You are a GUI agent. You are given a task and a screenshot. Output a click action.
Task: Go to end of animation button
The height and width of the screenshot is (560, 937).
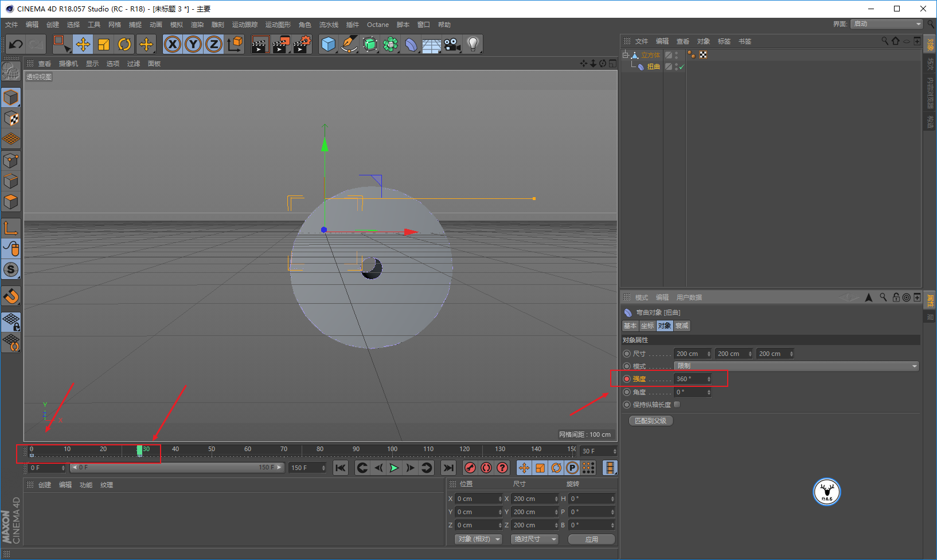(448, 468)
